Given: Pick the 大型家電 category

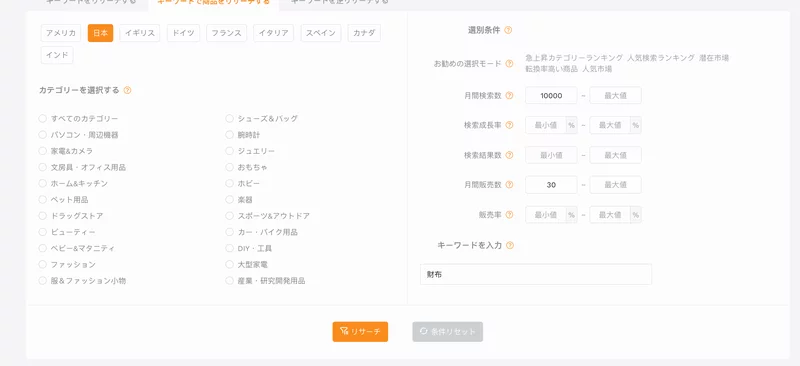Looking at the screenshot, I should pyautogui.click(x=230, y=264).
